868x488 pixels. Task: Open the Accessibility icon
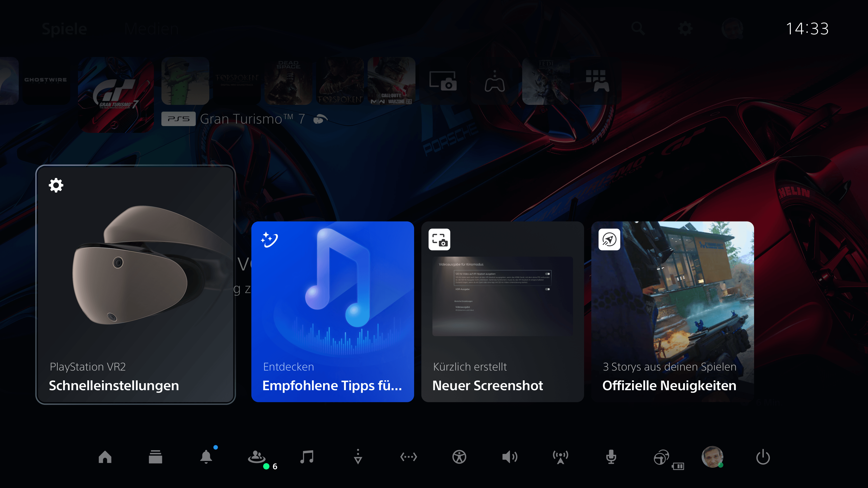coord(459,457)
